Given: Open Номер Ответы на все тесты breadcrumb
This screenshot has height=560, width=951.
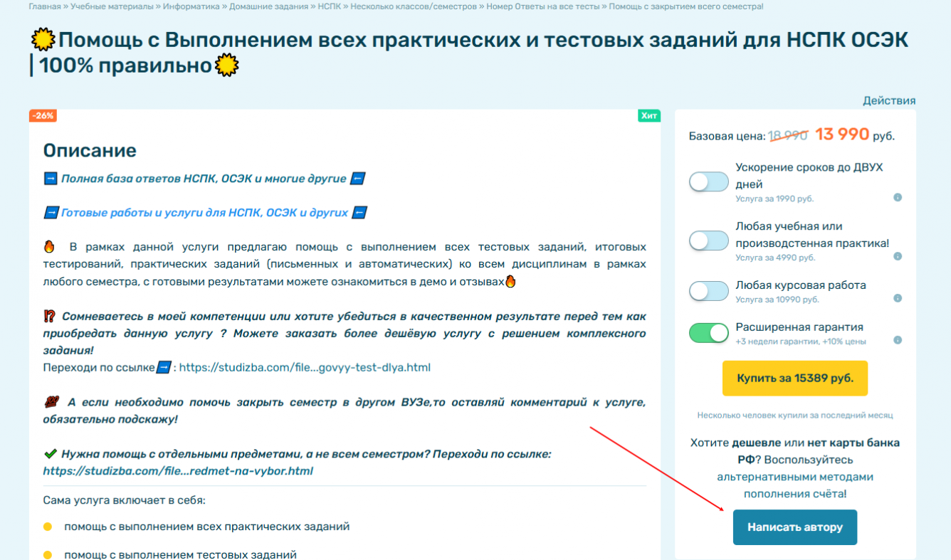Looking at the screenshot, I should [x=544, y=6].
